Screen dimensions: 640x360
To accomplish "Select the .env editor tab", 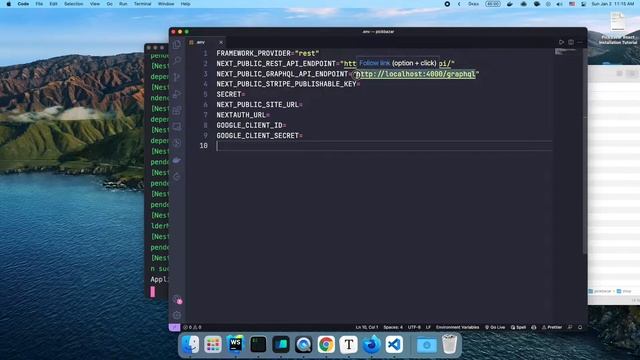I will pos(205,42).
